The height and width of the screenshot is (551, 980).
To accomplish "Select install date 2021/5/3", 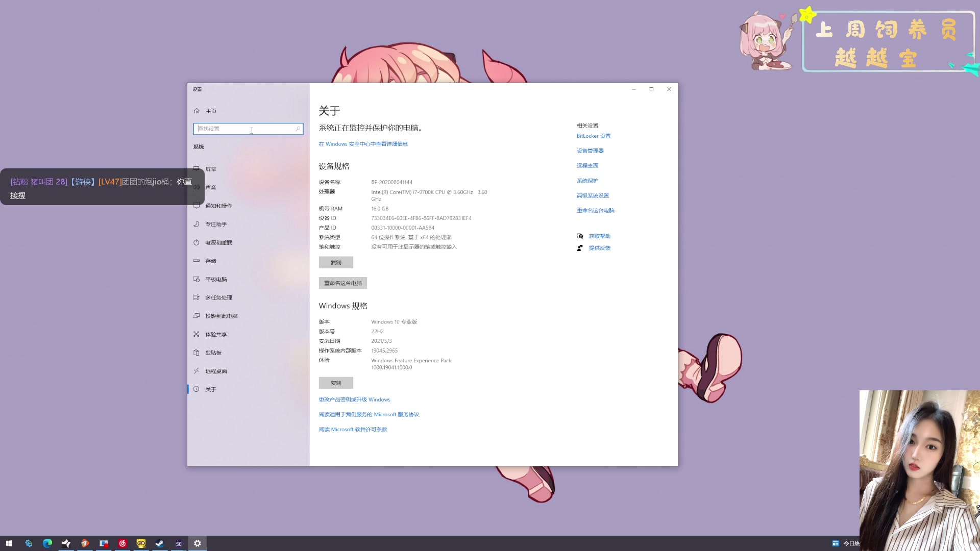I will click(x=381, y=341).
